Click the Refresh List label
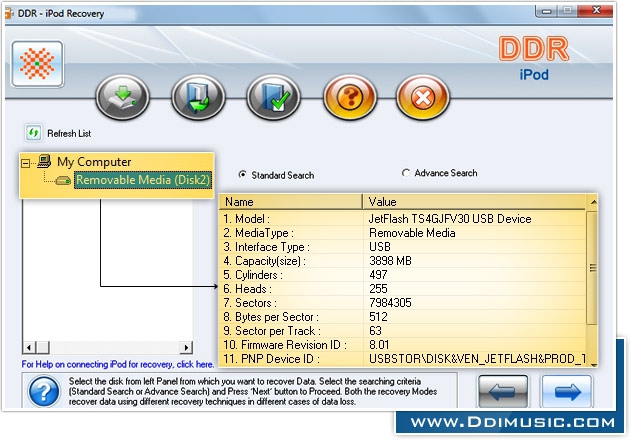Image resolution: width=631 pixels, height=440 pixels. (x=69, y=133)
